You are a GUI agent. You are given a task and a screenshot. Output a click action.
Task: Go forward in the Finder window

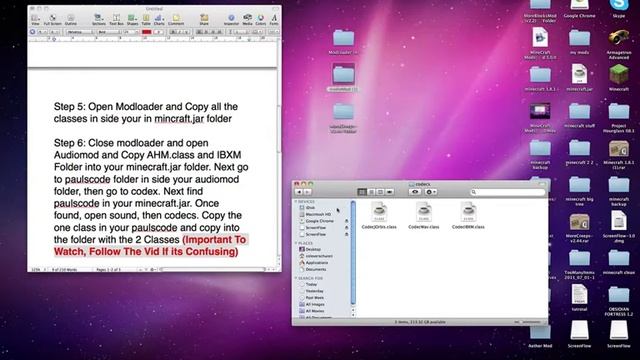(307, 192)
